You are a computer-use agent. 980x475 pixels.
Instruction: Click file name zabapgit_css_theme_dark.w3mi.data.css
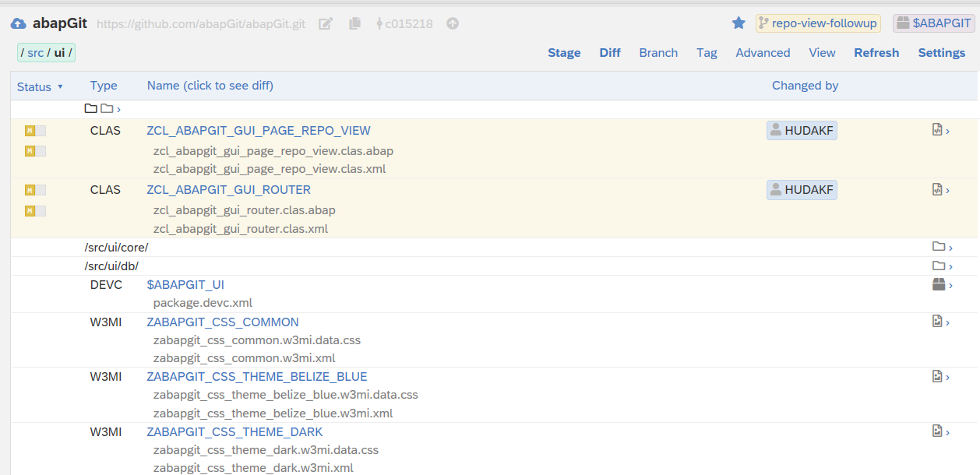coord(266,450)
